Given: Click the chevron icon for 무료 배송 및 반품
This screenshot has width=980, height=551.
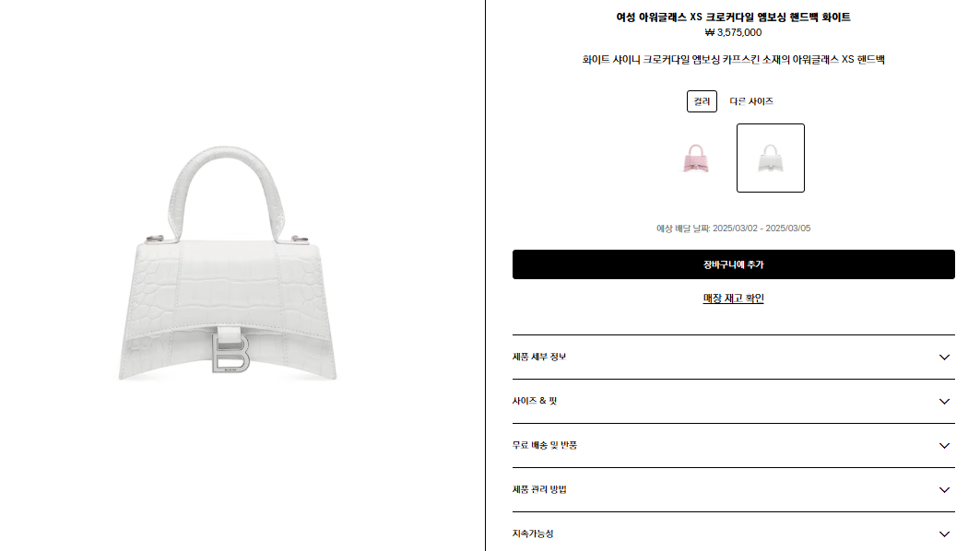Looking at the screenshot, I should tap(944, 446).
